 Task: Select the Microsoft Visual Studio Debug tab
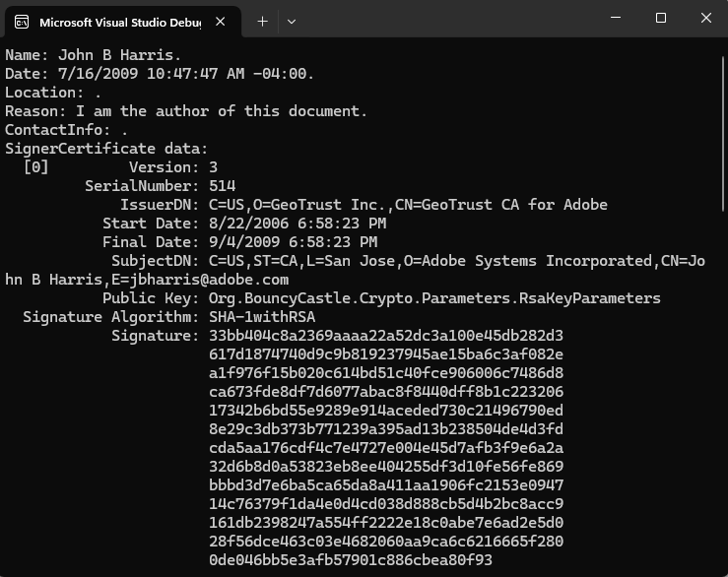point(118,21)
